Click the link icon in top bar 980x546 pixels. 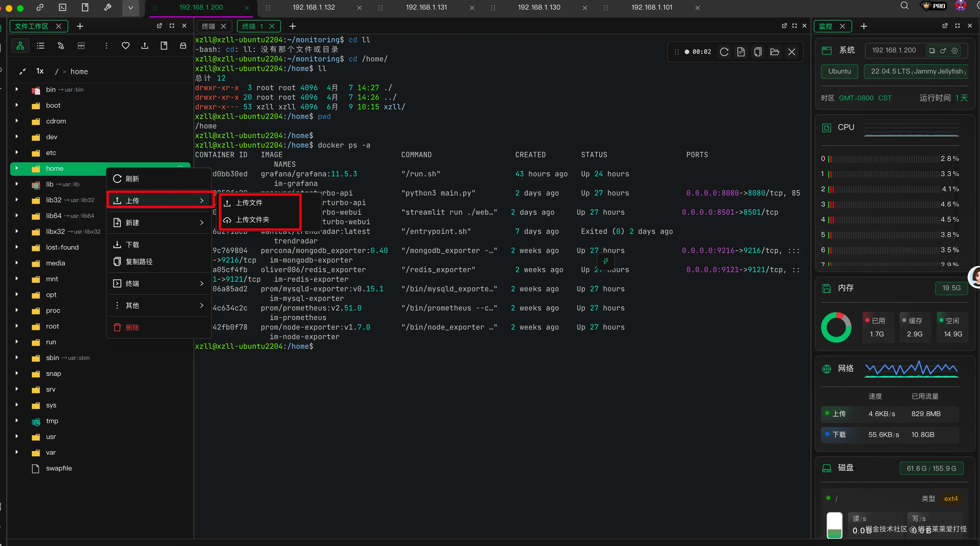click(x=40, y=7)
